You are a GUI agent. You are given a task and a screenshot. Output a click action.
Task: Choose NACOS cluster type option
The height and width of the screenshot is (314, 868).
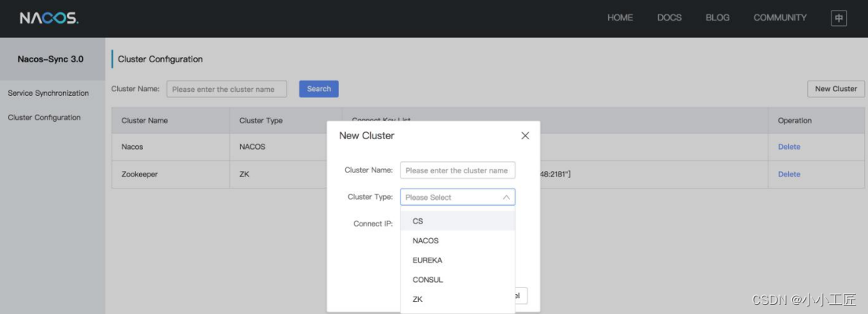click(458, 240)
